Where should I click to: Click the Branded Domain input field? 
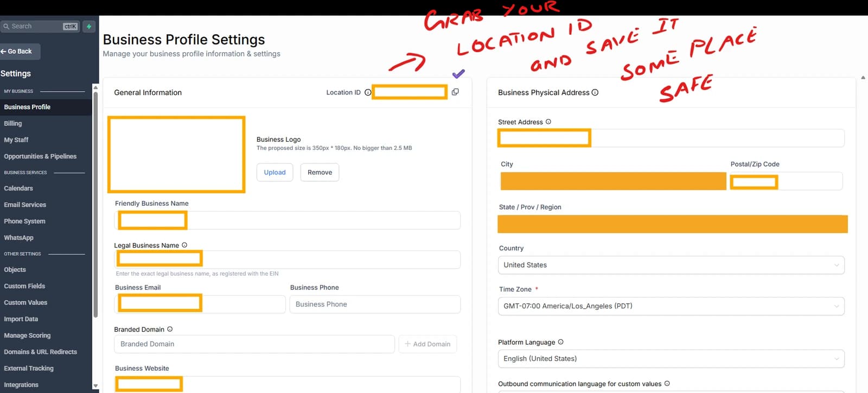click(254, 344)
